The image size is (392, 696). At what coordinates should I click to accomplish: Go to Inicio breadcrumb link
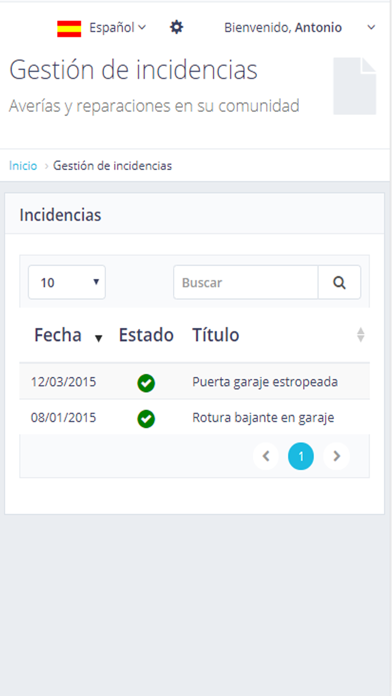pyautogui.click(x=23, y=166)
